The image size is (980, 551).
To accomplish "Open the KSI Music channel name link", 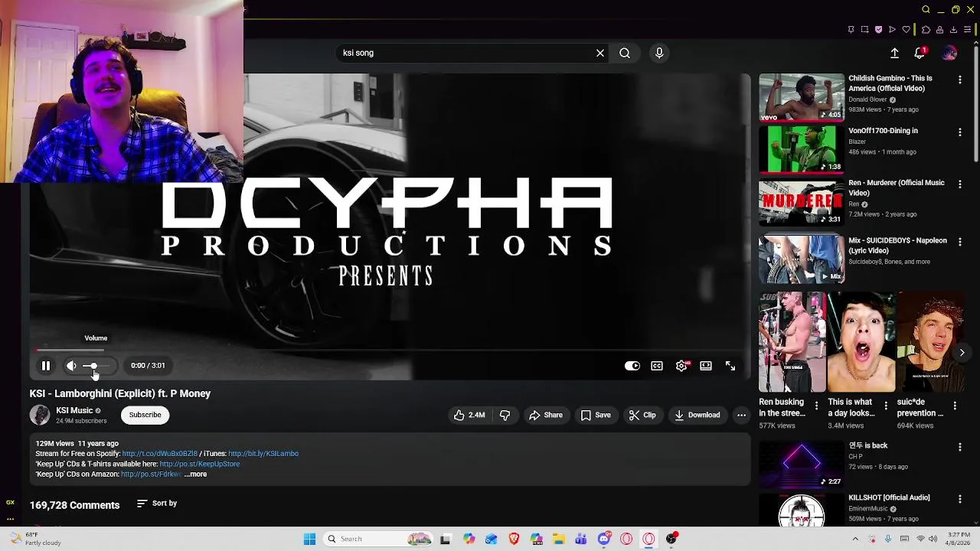I will click(74, 410).
